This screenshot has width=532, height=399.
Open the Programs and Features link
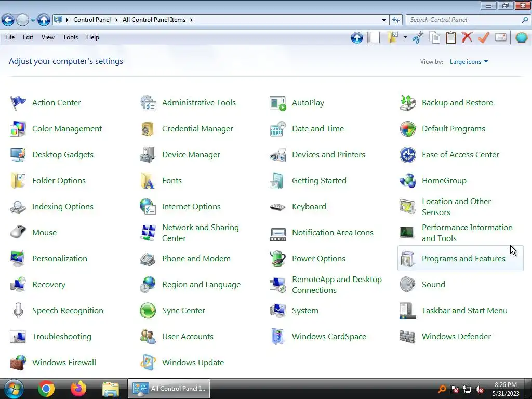click(x=463, y=259)
